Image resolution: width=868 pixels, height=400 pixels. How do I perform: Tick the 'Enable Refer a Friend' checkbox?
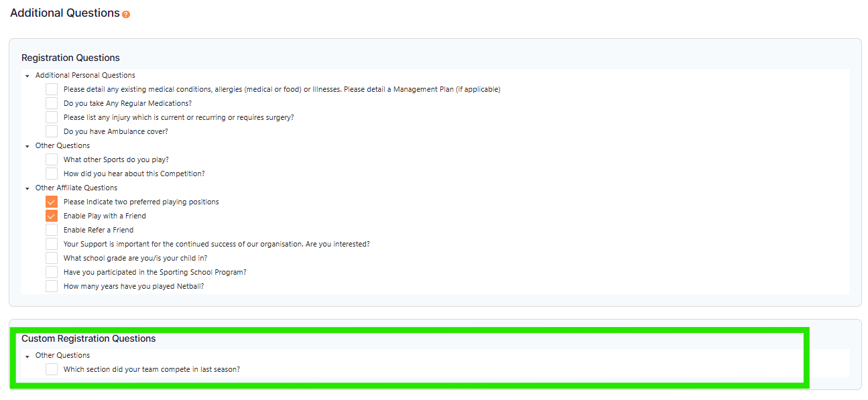click(x=52, y=230)
